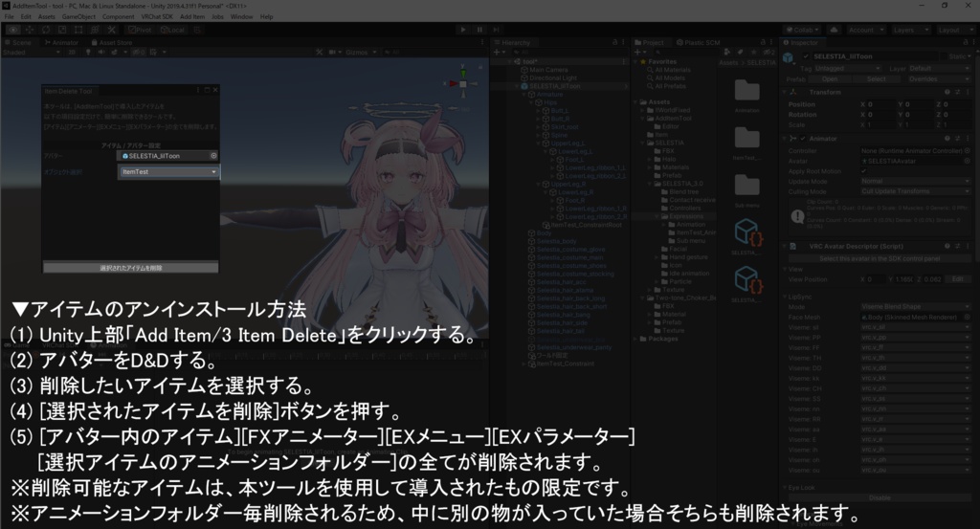Open the VRChat SDK menu
The width and height of the screenshot is (980, 529).
click(157, 17)
